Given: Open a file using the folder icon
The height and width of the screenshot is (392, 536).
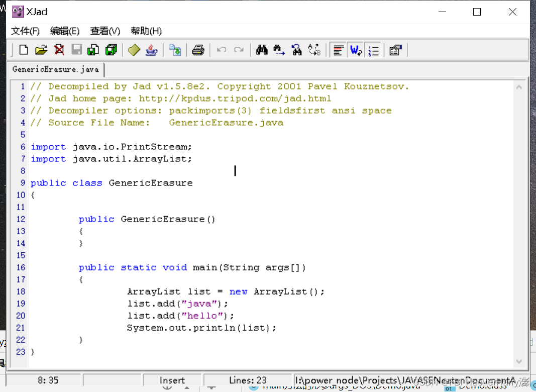Looking at the screenshot, I should pos(41,50).
